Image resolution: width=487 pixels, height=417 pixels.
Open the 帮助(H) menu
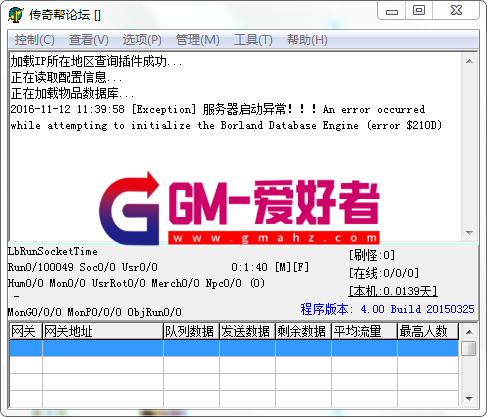[307, 40]
